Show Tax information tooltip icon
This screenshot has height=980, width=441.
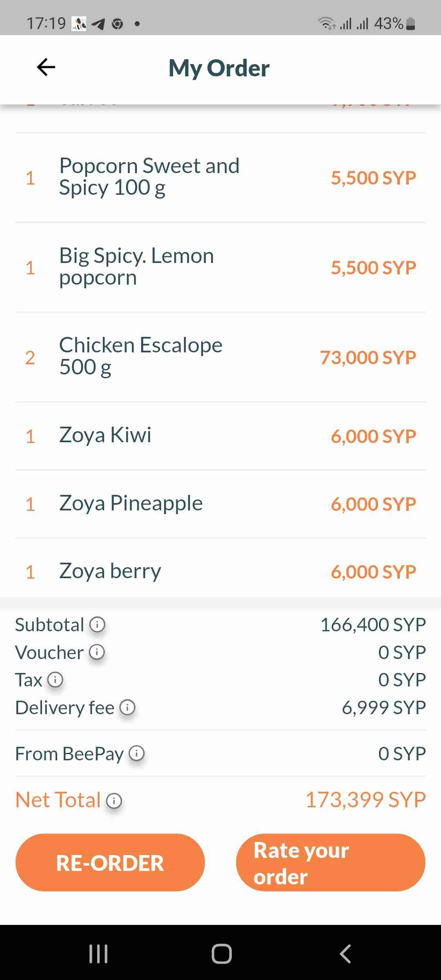[x=55, y=680]
